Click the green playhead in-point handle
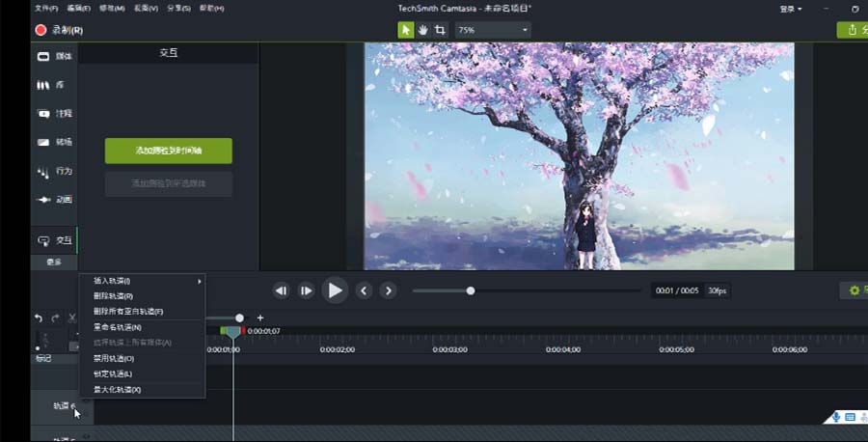The height and width of the screenshot is (442, 868). (x=223, y=331)
